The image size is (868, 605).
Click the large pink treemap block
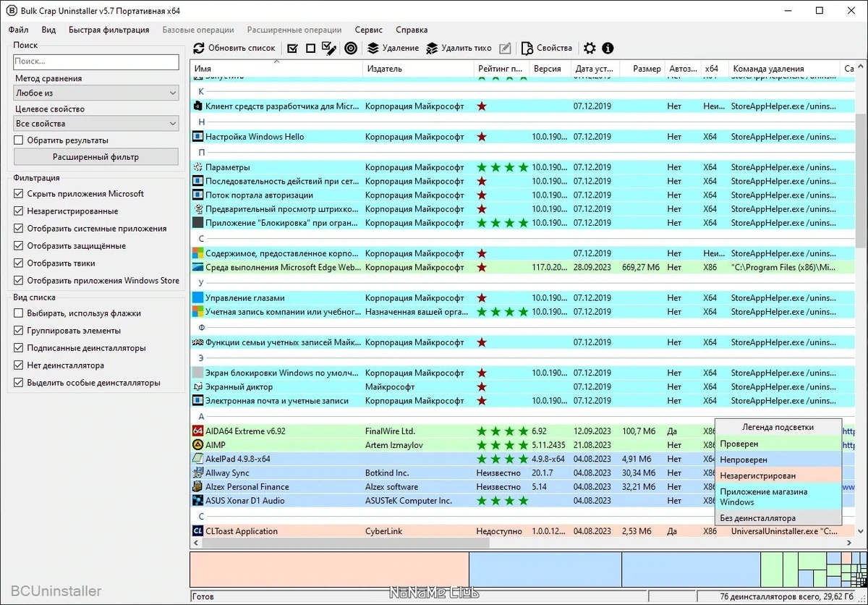click(x=329, y=570)
